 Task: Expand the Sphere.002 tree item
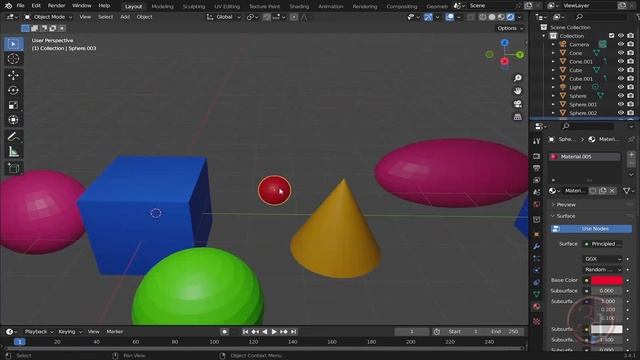[x=553, y=113]
